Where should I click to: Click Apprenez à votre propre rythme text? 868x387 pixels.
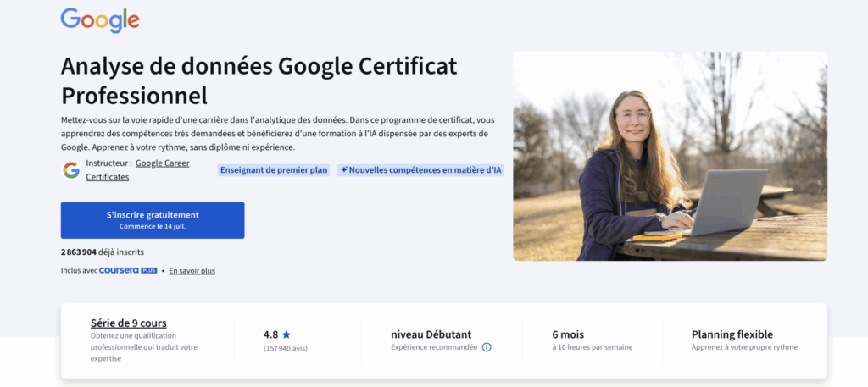coord(744,347)
